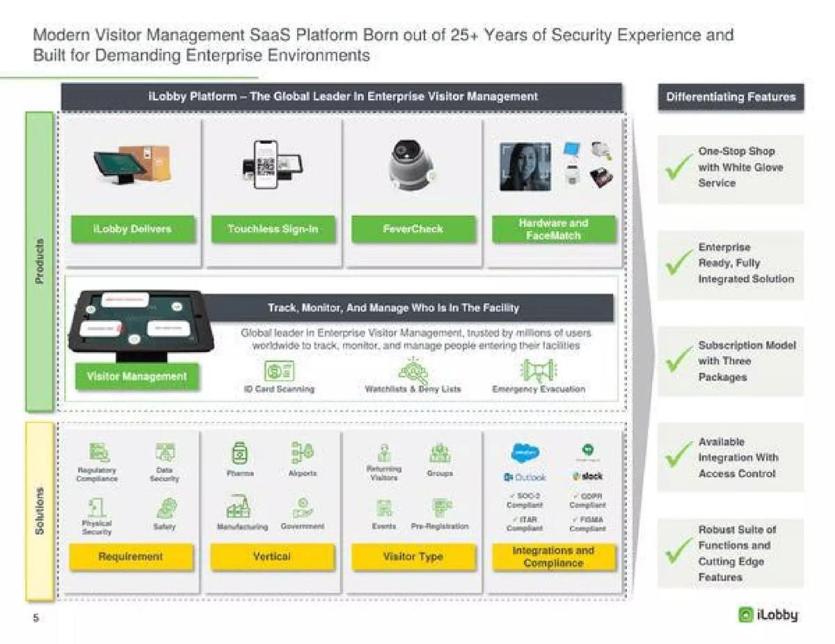835x644 pixels.
Task: Click the Manufacturing icon
Action: pos(239,507)
